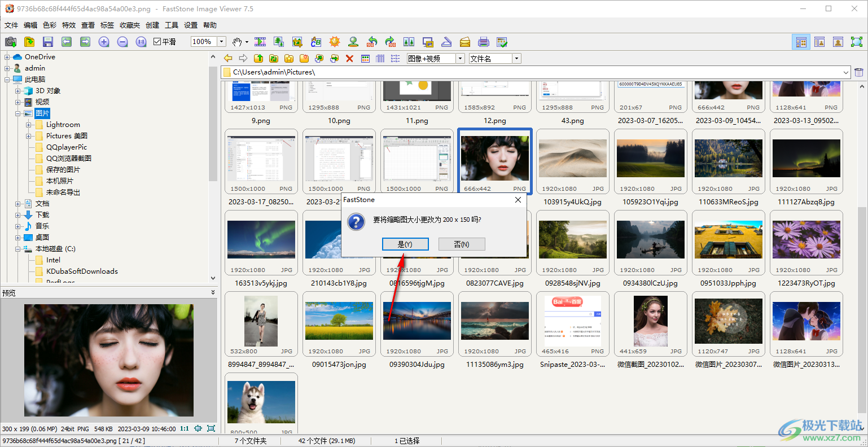868x447 pixels.
Task: Click the Rotate Left 90 icon
Action: pos(372,42)
